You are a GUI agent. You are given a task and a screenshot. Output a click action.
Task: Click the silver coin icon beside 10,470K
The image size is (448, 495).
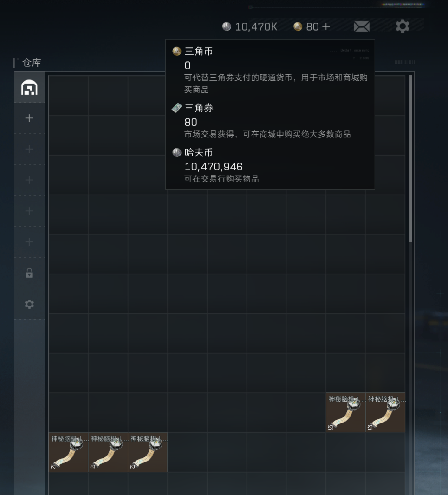click(227, 26)
